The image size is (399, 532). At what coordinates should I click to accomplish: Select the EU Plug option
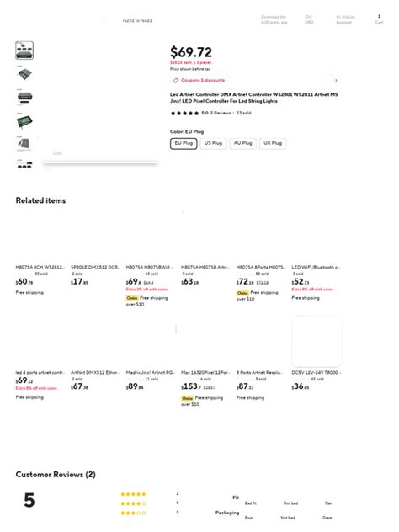pos(184,143)
